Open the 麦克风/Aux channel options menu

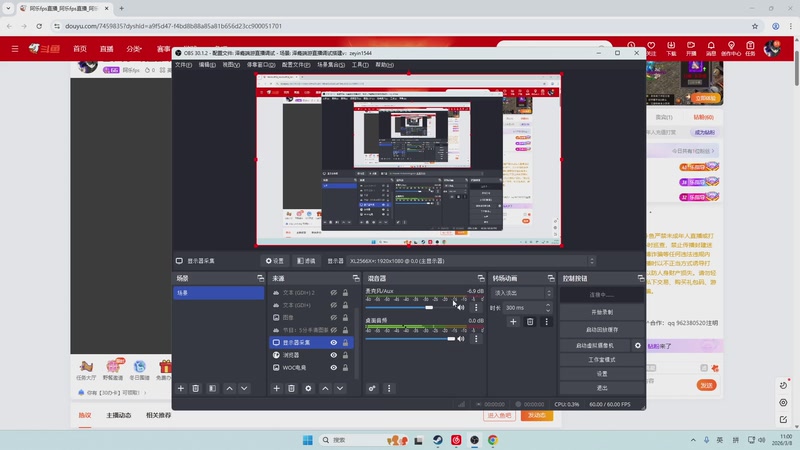[476, 308]
